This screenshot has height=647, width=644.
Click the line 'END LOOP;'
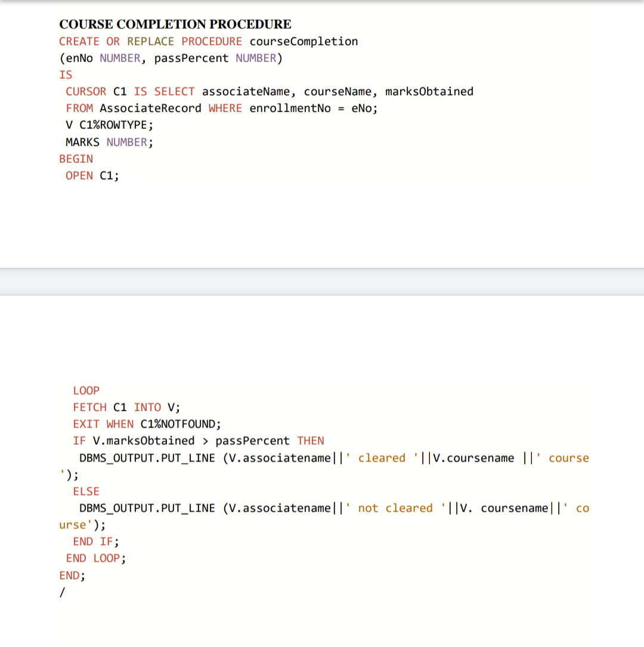pyautogui.click(x=96, y=559)
